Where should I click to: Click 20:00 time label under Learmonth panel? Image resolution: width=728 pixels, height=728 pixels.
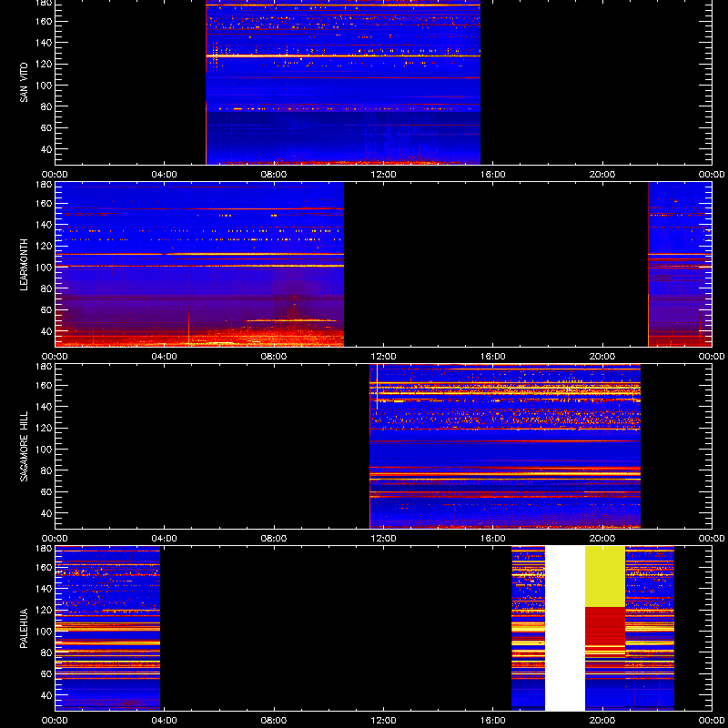tap(602, 357)
